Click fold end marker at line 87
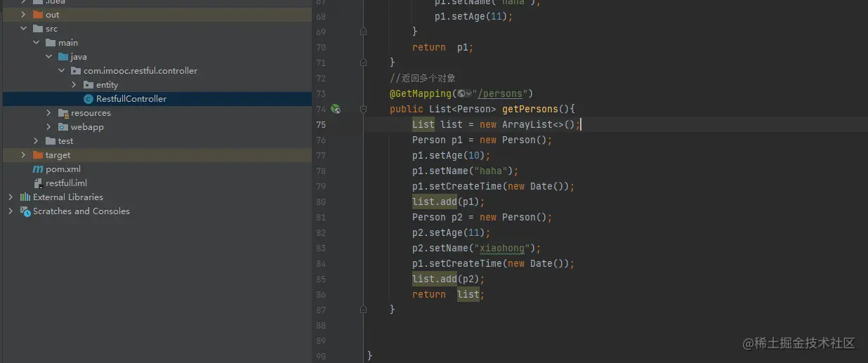This screenshot has height=363, width=868. [x=363, y=310]
